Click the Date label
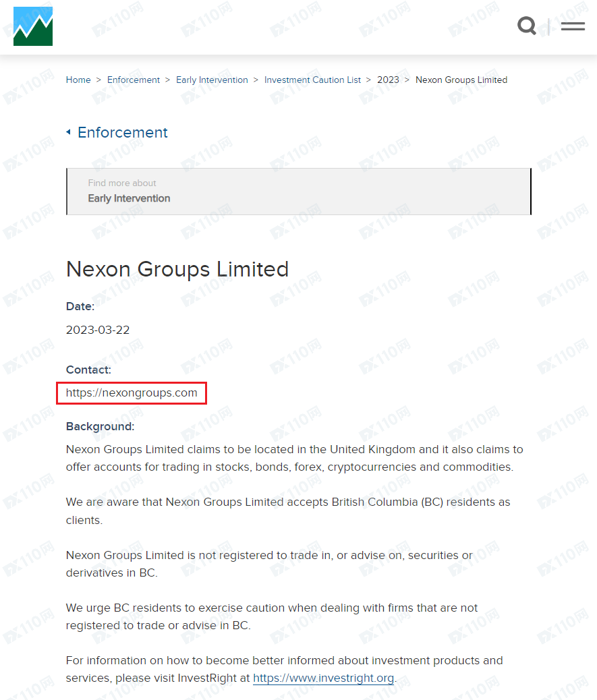This screenshot has height=700, width=597. coord(80,306)
